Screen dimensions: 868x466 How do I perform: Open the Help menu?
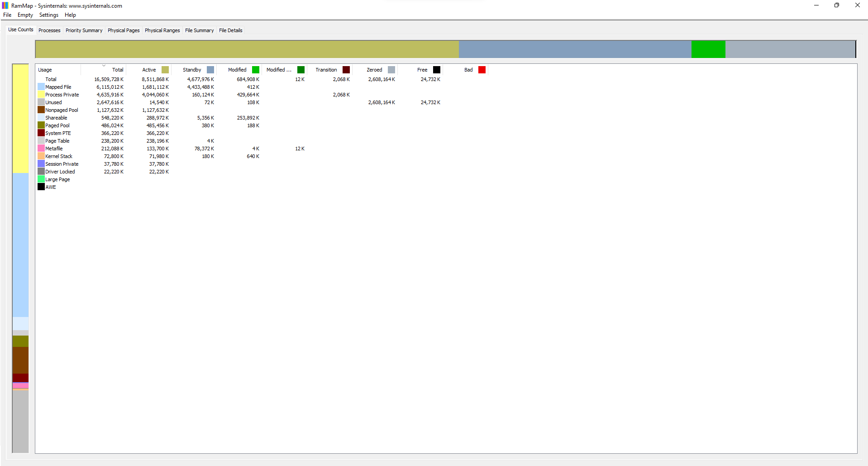tap(70, 15)
